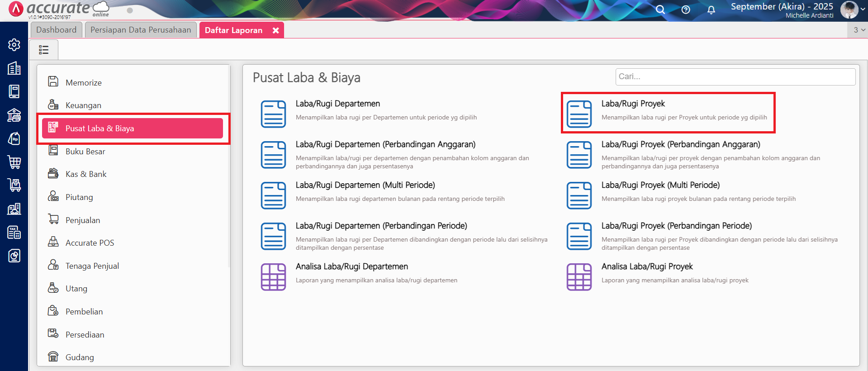Screen dimensions: 868x371
Task: Expand the user profile dropdown arrow
Action: coord(863,9)
